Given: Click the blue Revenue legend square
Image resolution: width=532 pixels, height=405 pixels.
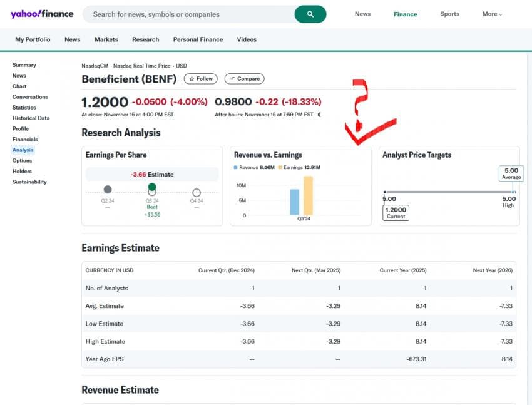Looking at the screenshot, I should 235,167.
